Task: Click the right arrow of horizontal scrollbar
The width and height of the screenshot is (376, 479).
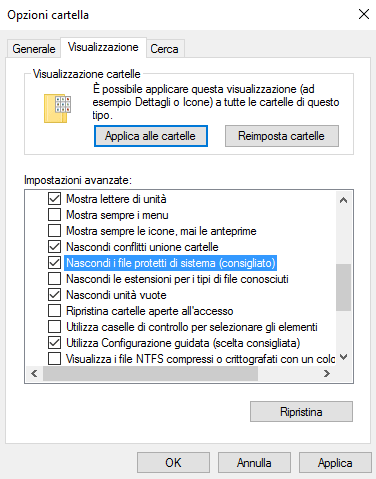Action: (327, 374)
